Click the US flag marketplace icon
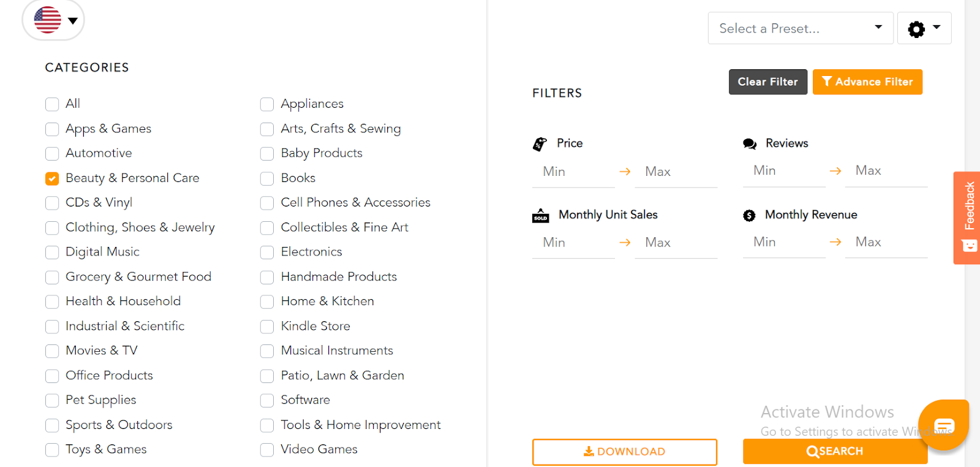 (47, 20)
